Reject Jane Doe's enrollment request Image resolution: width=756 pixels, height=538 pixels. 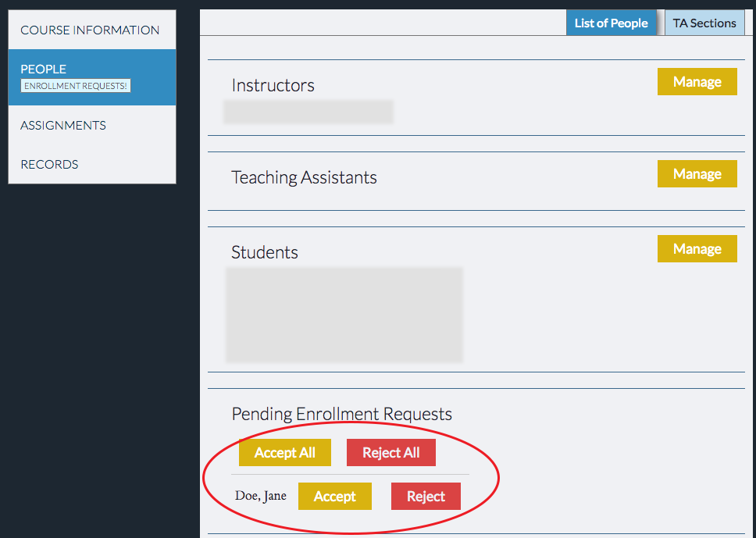coord(426,497)
